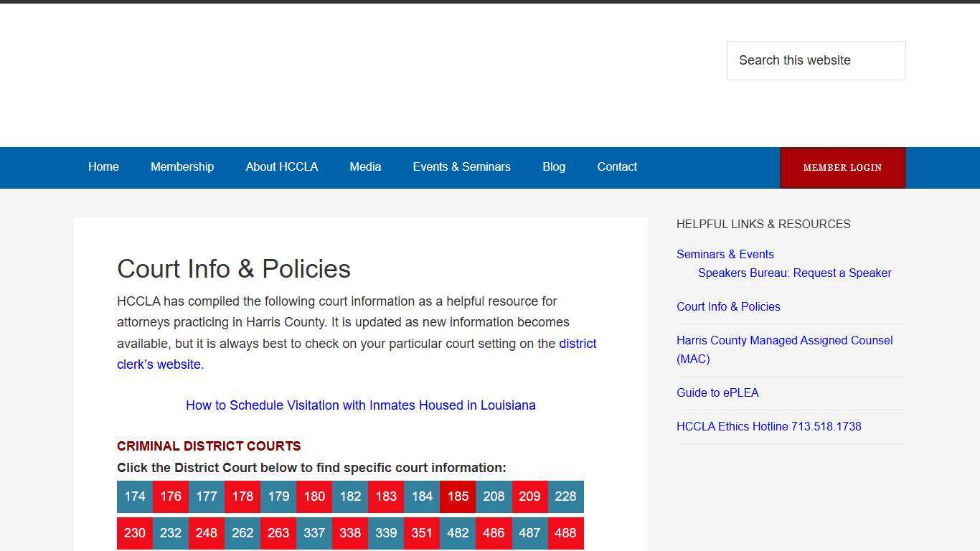Select District Court 488
The height and width of the screenshot is (551, 980).
[565, 533]
